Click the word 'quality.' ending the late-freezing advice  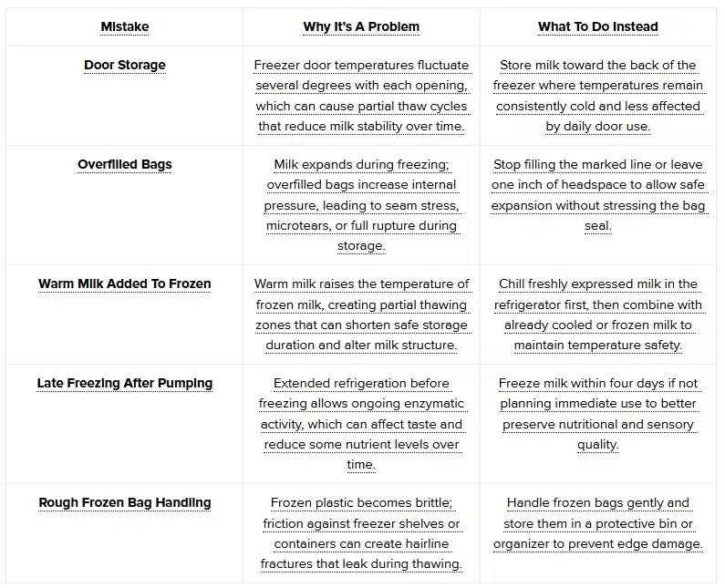click(x=597, y=445)
